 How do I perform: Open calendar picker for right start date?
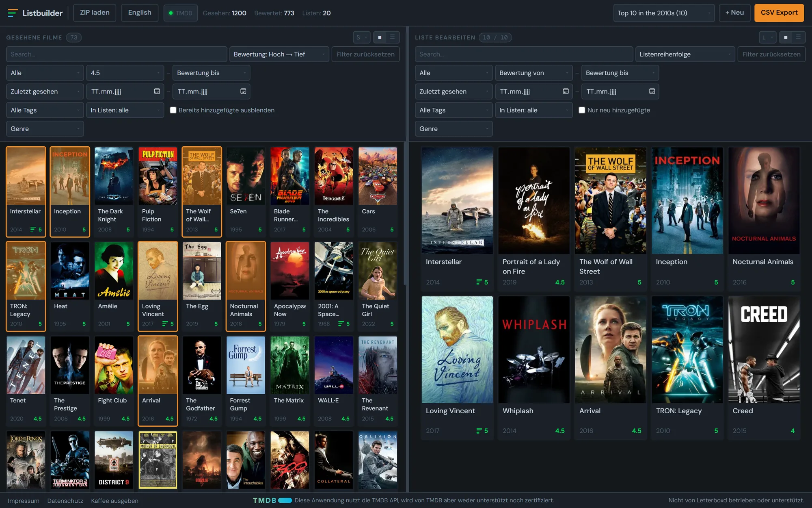(566, 91)
